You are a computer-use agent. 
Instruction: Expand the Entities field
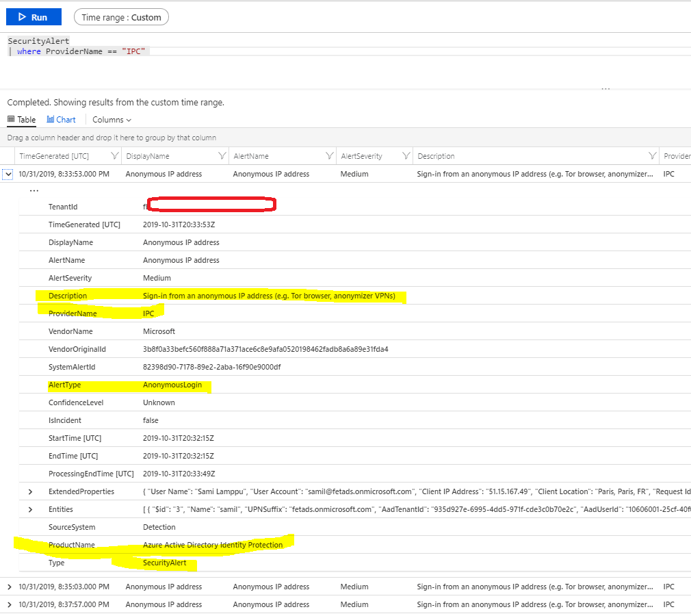pyautogui.click(x=30, y=509)
